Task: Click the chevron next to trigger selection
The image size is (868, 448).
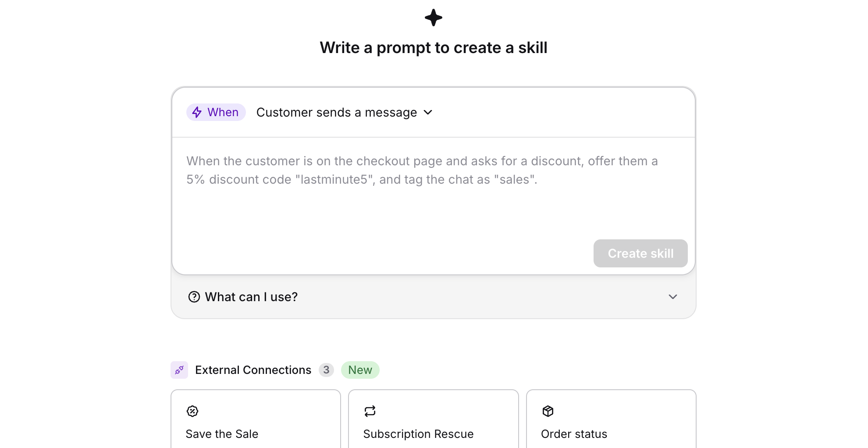Action: (x=428, y=112)
